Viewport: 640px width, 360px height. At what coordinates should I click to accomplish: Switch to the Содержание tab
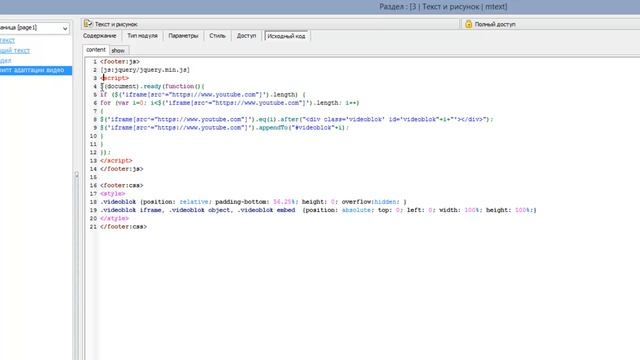tap(100, 36)
